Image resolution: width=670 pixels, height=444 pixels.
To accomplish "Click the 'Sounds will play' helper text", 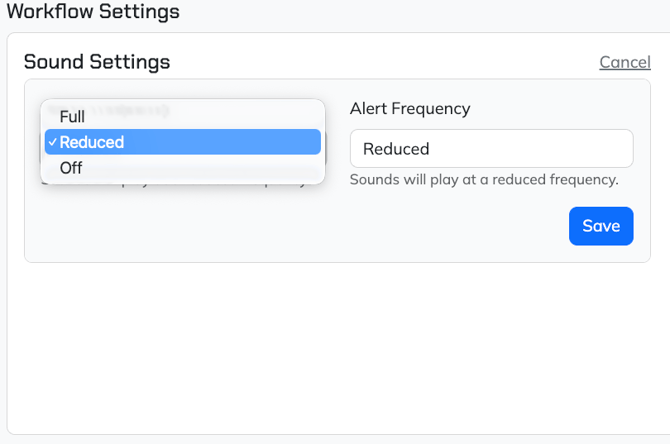I will point(484,180).
